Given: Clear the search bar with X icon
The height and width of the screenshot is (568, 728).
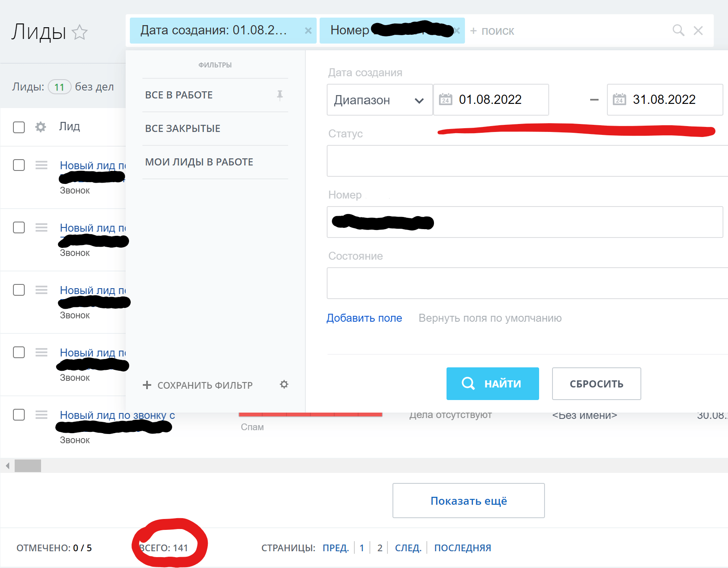Looking at the screenshot, I should [x=698, y=30].
